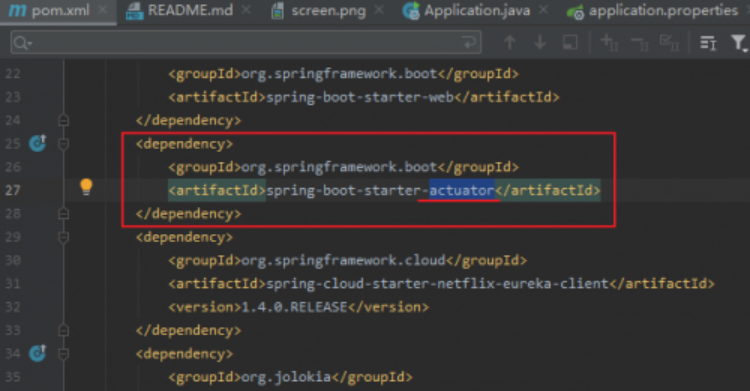Image resolution: width=750 pixels, height=391 pixels.
Task: Click the version 1.4.0.RELEASE text
Action: click(x=294, y=307)
